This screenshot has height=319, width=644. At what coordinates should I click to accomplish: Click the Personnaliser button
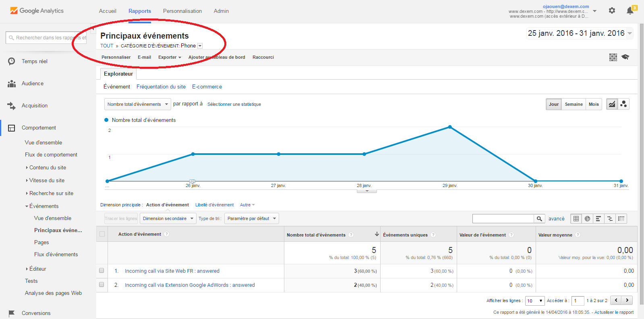tap(116, 57)
